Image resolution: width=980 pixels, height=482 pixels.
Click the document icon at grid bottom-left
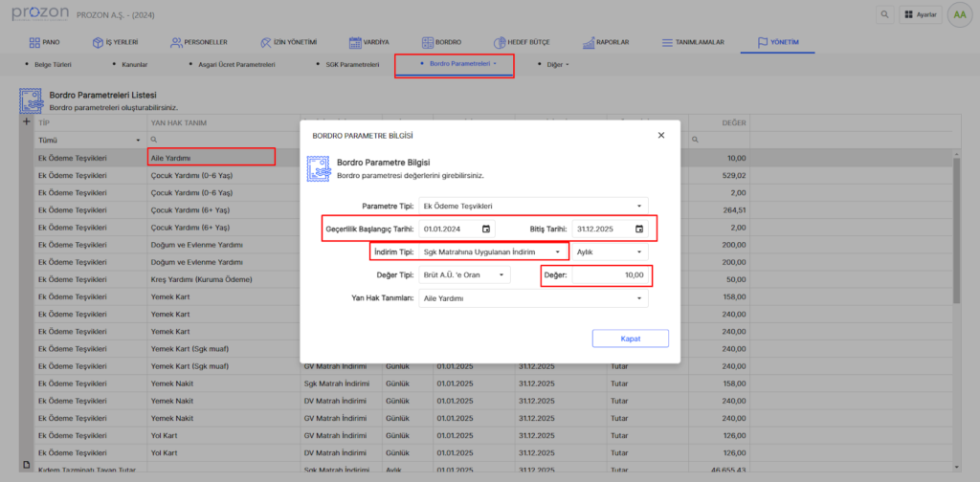pos(27,464)
